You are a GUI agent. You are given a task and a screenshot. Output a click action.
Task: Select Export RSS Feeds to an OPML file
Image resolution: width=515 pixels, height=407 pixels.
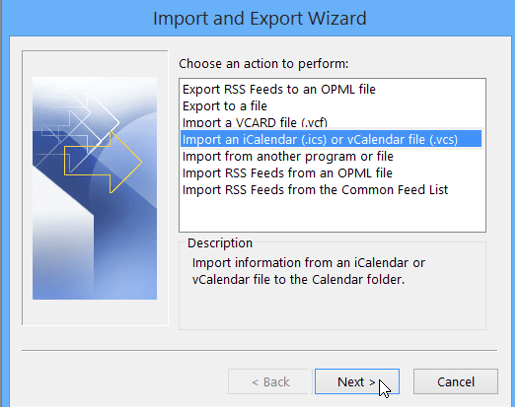[x=279, y=89]
